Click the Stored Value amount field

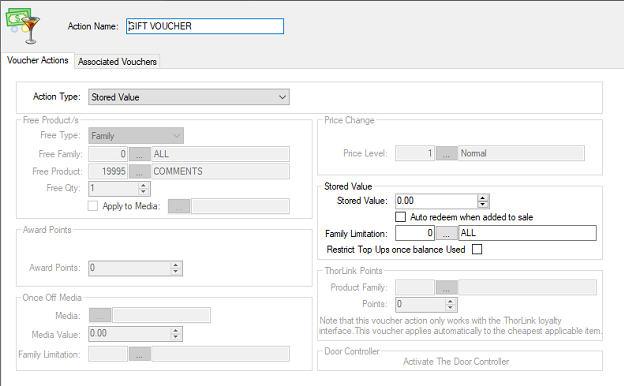point(437,201)
